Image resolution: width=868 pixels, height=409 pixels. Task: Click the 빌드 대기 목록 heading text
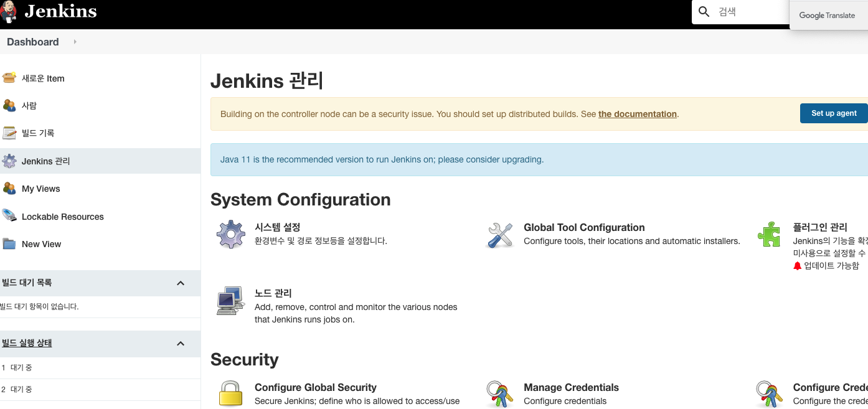[x=27, y=283]
